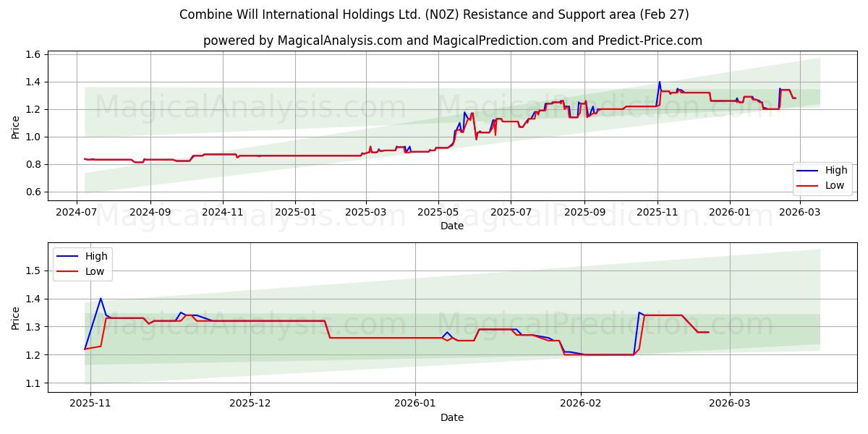Click the '2026-02' date tick on the bottom chart
The width and height of the screenshot is (868, 434).
click(x=581, y=404)
